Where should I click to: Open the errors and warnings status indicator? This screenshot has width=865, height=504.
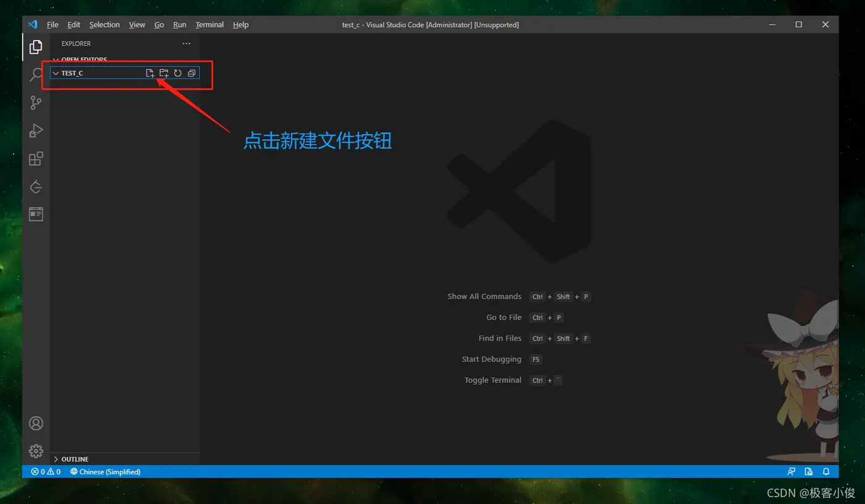[x=46, y=472]
